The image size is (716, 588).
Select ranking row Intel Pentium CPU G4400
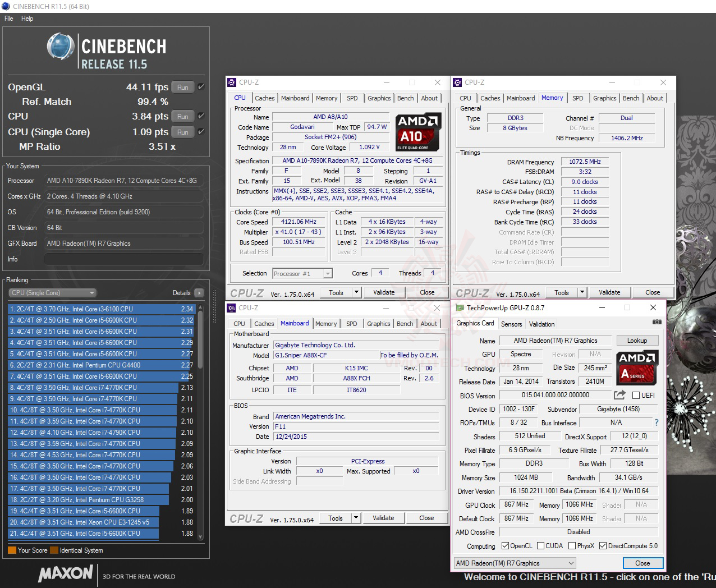pos(101,365)
